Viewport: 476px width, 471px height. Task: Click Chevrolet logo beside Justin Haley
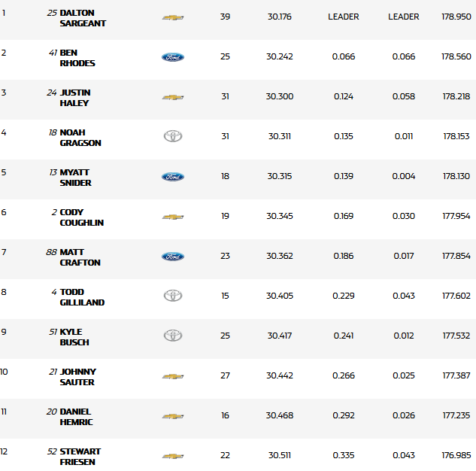point(173,97)
